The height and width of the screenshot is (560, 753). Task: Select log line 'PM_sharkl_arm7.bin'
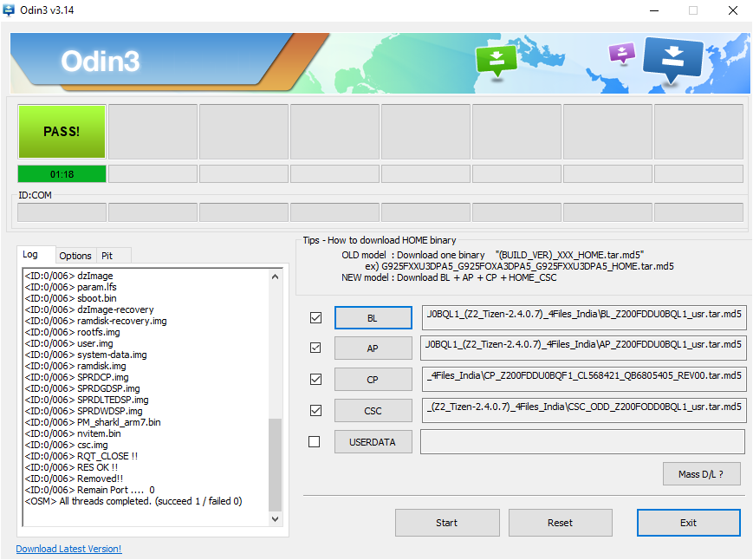[x=93, y=422]
